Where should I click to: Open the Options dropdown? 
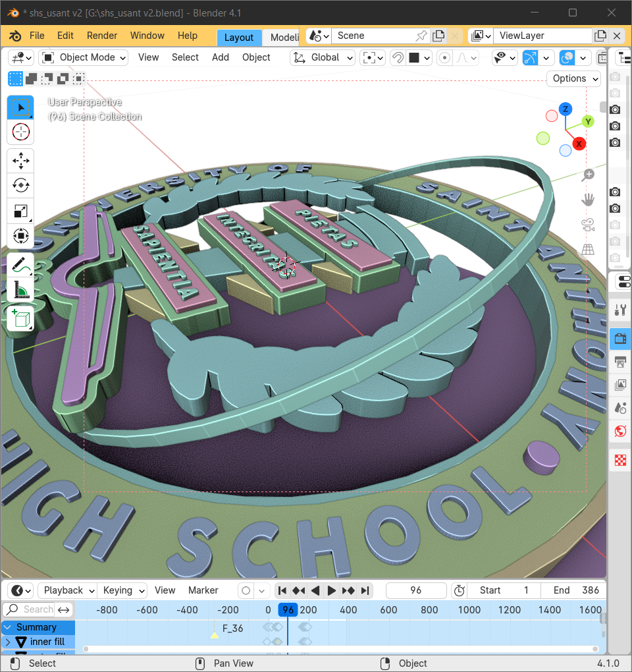574,79
